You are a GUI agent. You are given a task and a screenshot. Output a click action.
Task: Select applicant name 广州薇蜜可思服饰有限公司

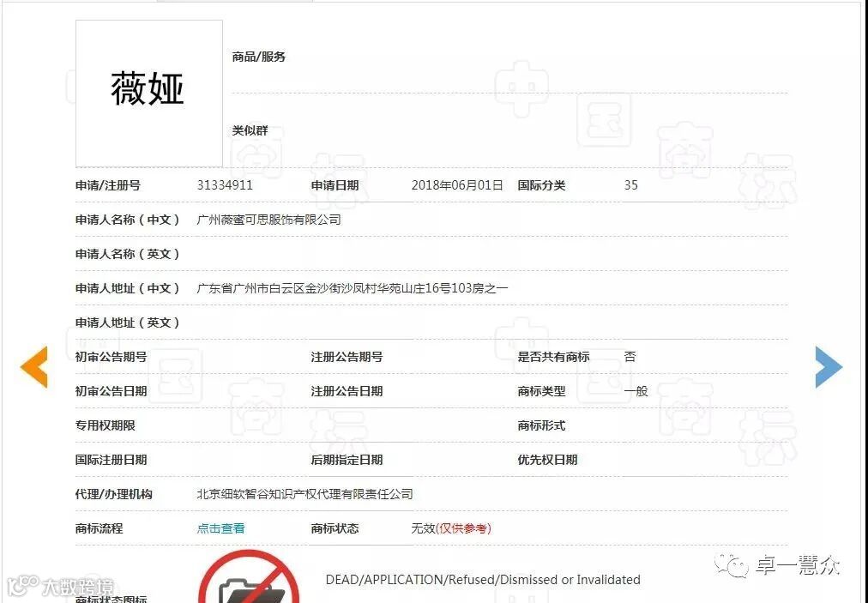coord(269,220)
